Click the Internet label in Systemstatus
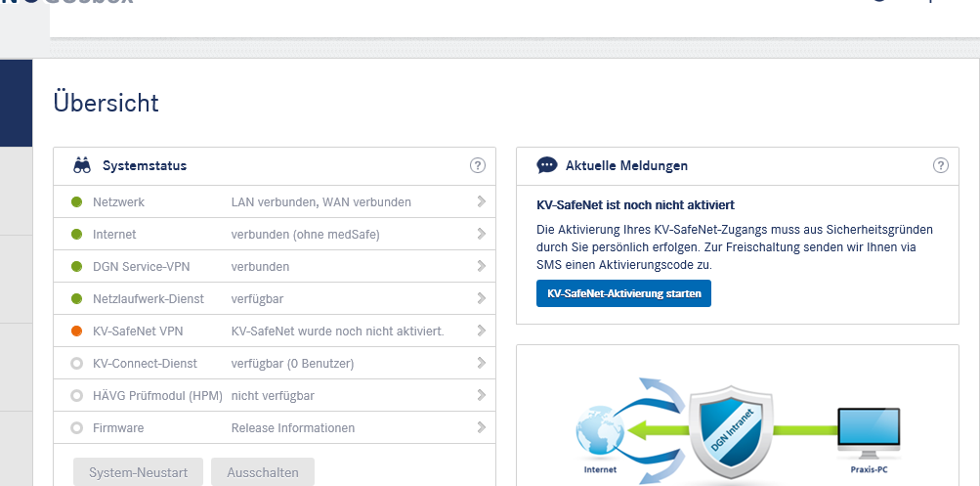The width and height of the screenshot is (980, 486). pyautogui.click(x=114, y=235)
